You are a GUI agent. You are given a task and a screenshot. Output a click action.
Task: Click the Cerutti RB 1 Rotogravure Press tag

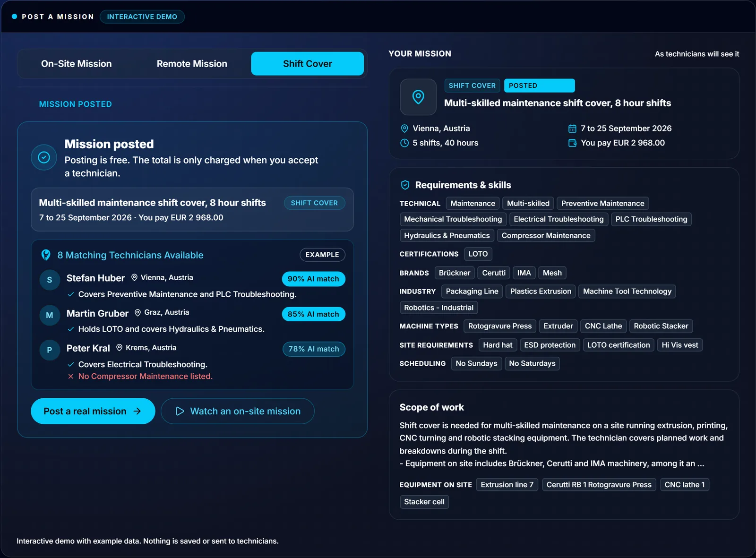pyautogui.click(x=599, y=485)
